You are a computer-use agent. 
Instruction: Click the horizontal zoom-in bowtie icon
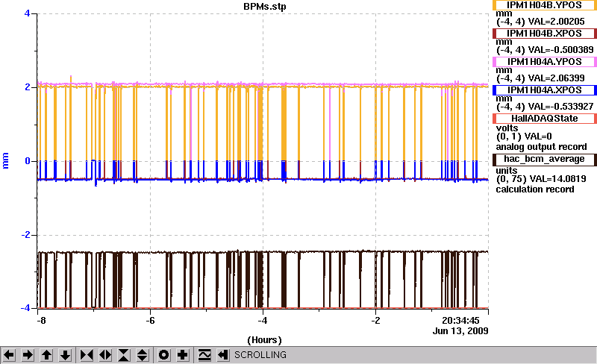click(x=87, y=355)
